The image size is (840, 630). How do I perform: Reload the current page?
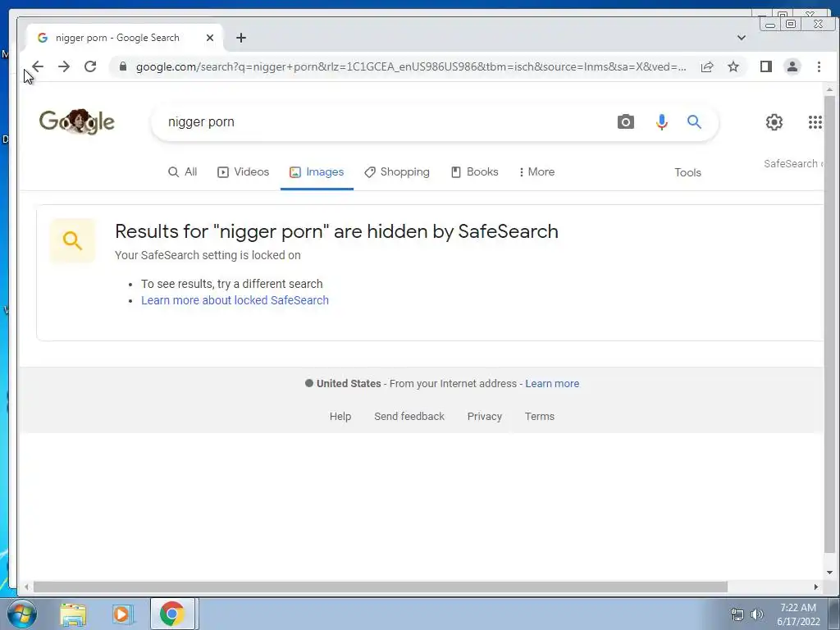coord(90,66)
